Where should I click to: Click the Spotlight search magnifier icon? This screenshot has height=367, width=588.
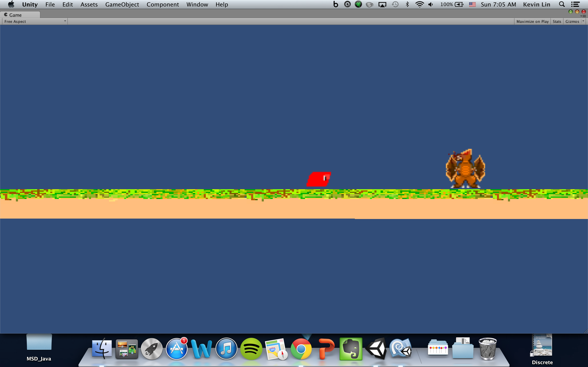click(x=562, y=4)
